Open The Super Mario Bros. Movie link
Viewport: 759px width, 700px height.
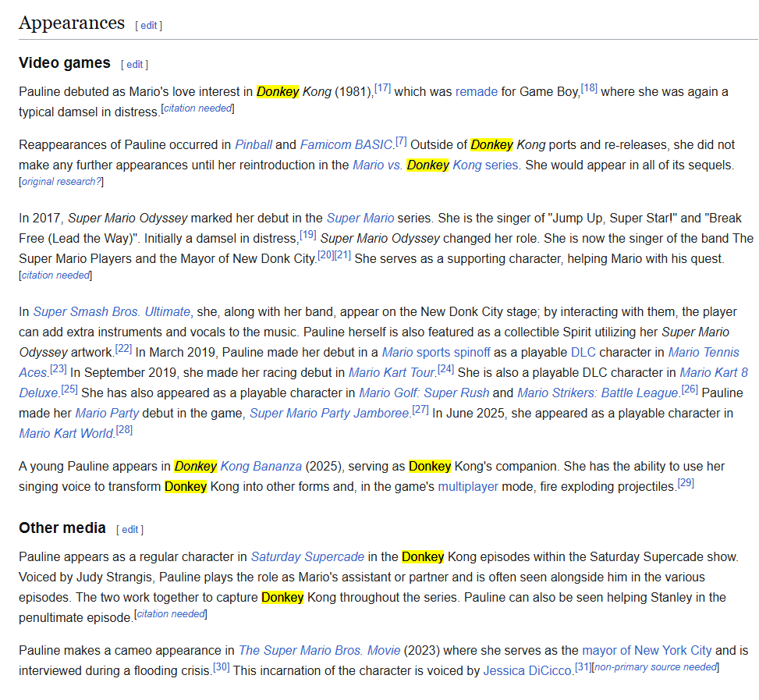coord(320,651)
